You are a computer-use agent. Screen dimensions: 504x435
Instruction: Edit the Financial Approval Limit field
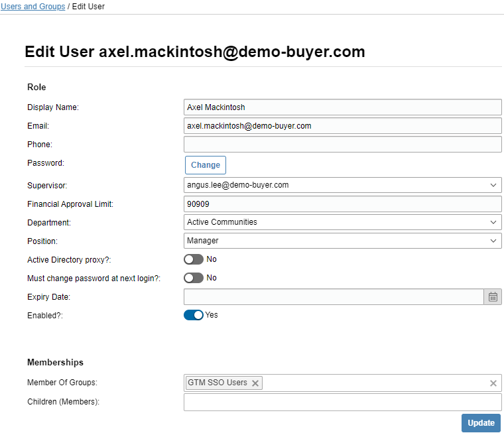point(343,204)
